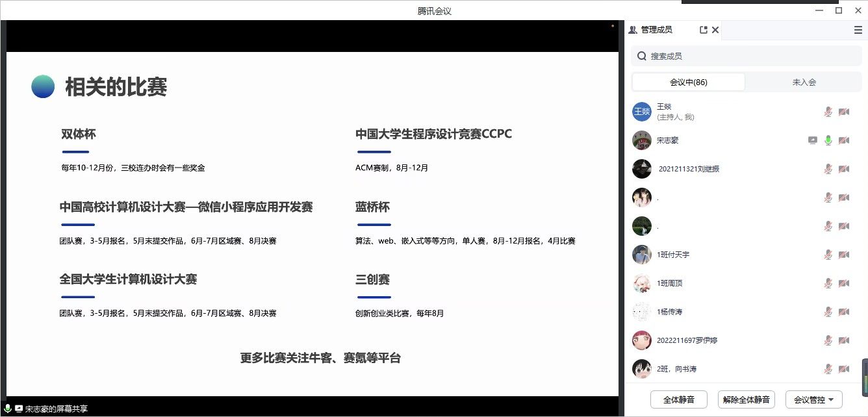This screenshot has height=417, width=868.
Task: Select the 会议中(86) tab
Action: click(689, 82)
